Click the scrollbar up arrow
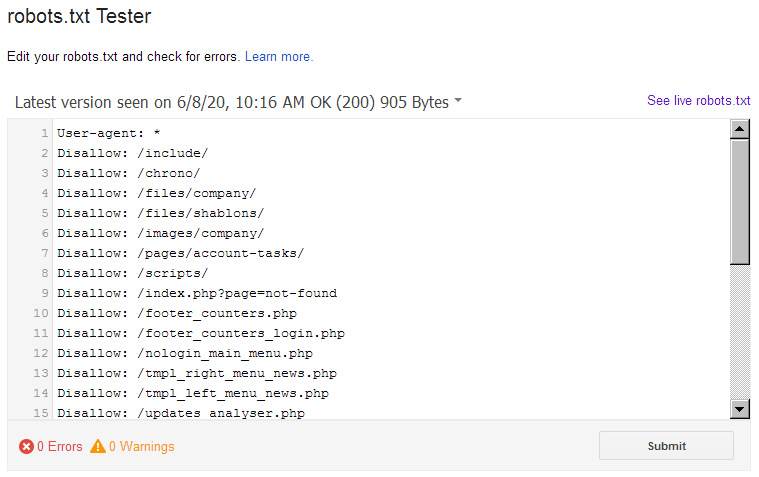Viewport: 759px width, 477px height. pos(740,129)
